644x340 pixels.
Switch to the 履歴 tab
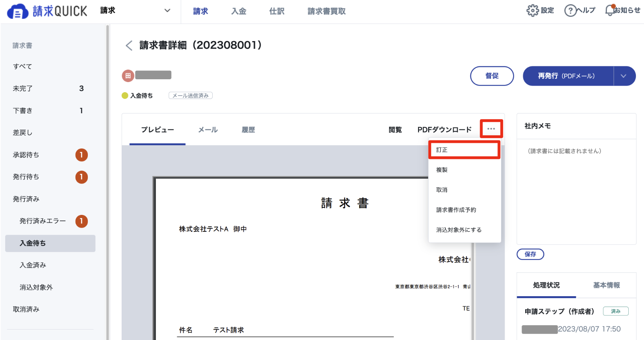248,130
